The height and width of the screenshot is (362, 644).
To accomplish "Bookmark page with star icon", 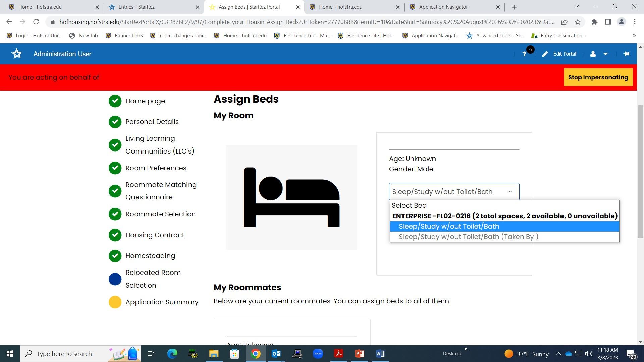I will coord(578,22).
